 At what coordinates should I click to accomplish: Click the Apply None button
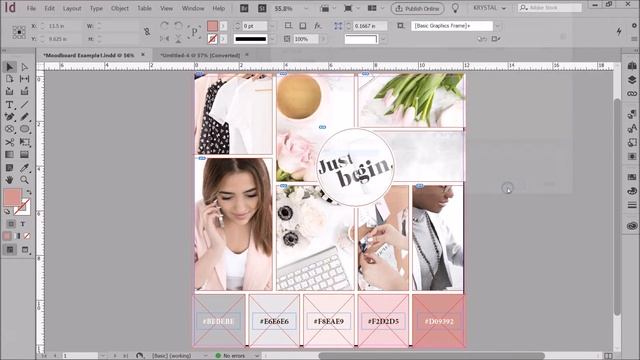pos(27,236)
